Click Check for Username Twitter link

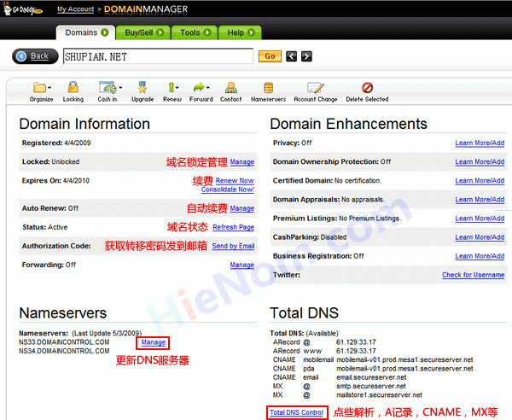473,275
